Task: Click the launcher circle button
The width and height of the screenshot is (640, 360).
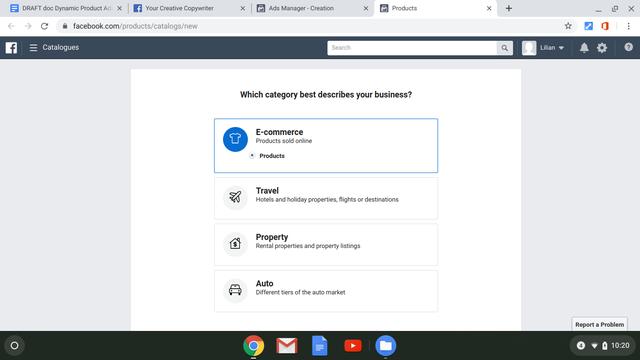Action: point(14,346)
